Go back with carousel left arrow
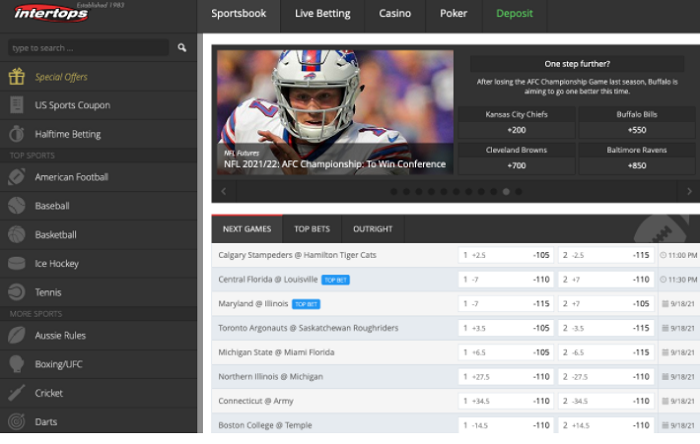Viewport: 700px width, 444px height. tap(223, 191)
